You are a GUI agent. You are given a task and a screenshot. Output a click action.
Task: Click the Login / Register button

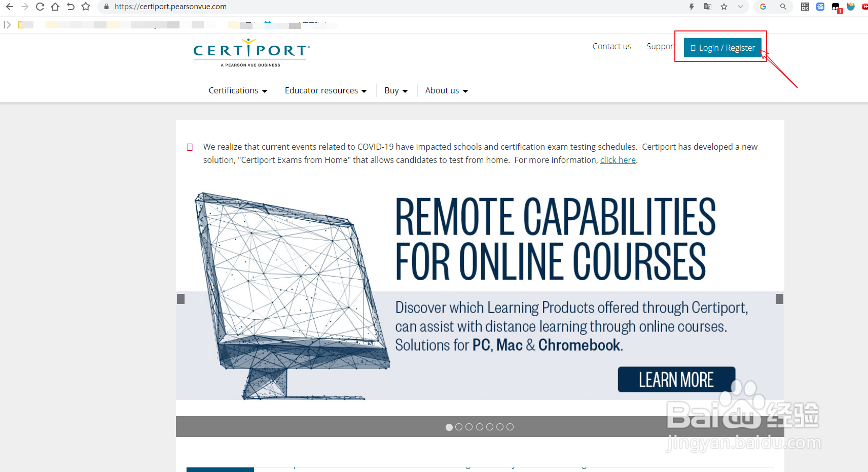(x=722, y=48)
